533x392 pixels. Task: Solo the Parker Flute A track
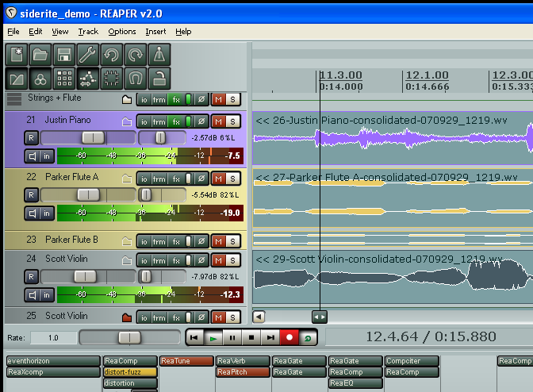click(x=232, y=179)
